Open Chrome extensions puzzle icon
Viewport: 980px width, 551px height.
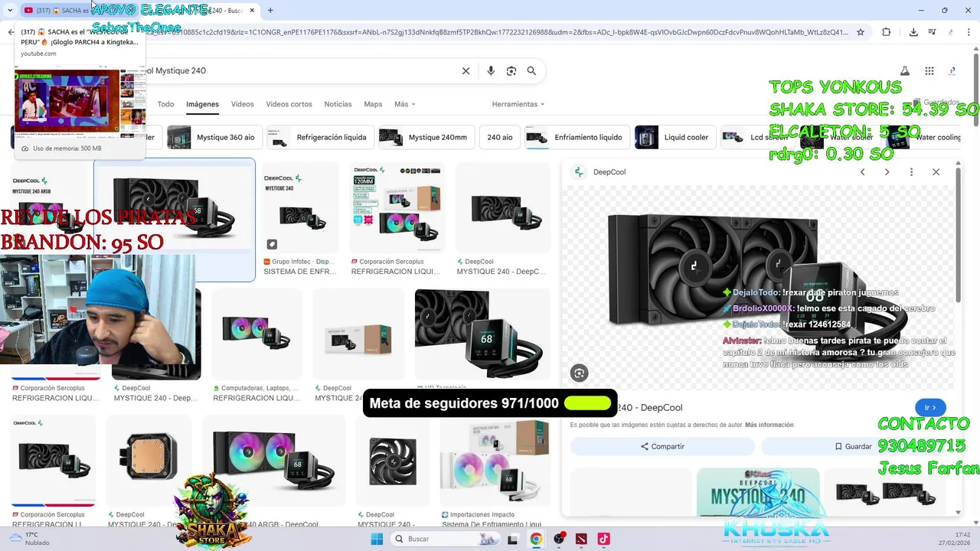[x=887, y=32]
